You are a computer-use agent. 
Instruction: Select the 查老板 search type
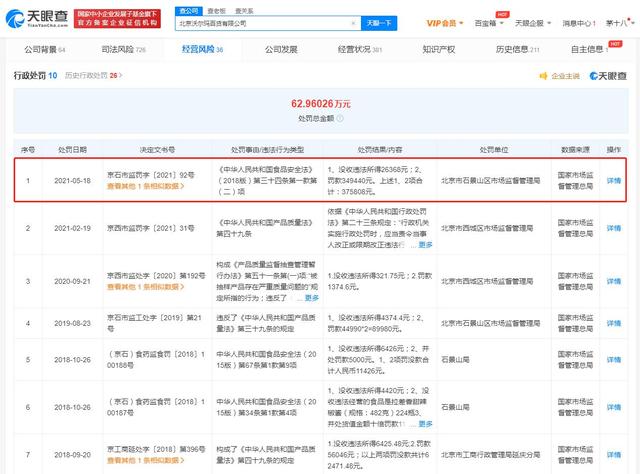coord(213,10)
